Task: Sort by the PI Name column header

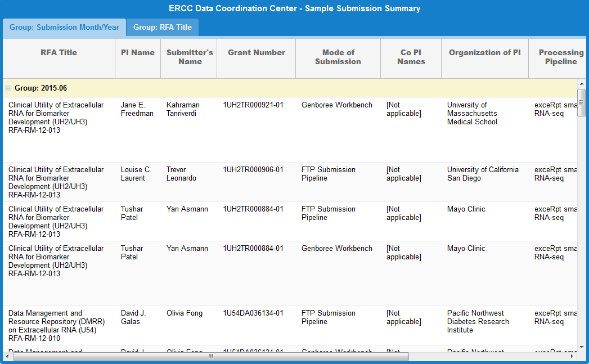Action: pos(138,53)
